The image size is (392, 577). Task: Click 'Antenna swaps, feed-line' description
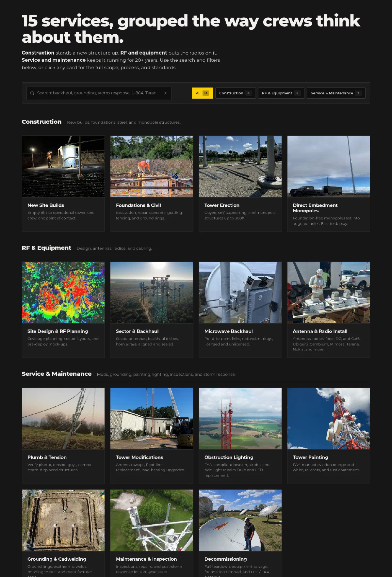click(150, 467)
